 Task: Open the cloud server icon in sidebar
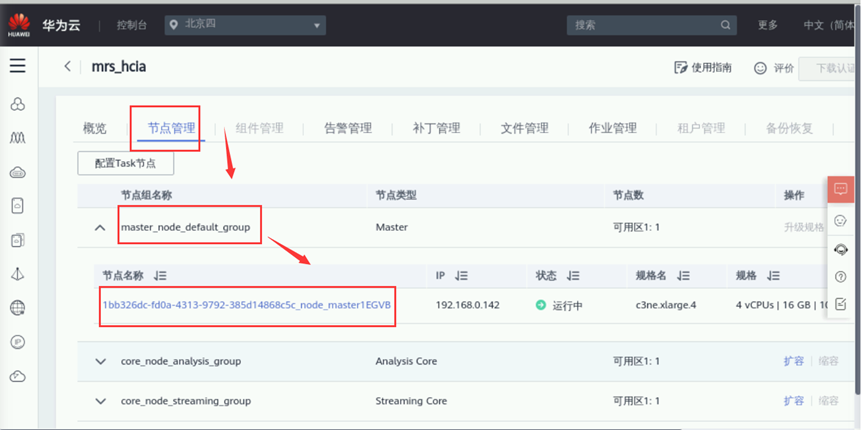coord(18,173)
